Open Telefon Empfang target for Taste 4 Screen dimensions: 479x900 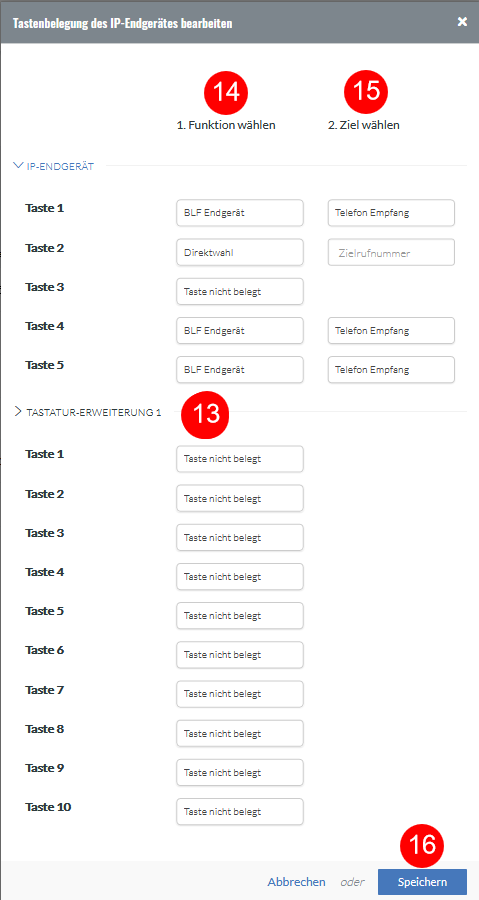pos(391,331)
